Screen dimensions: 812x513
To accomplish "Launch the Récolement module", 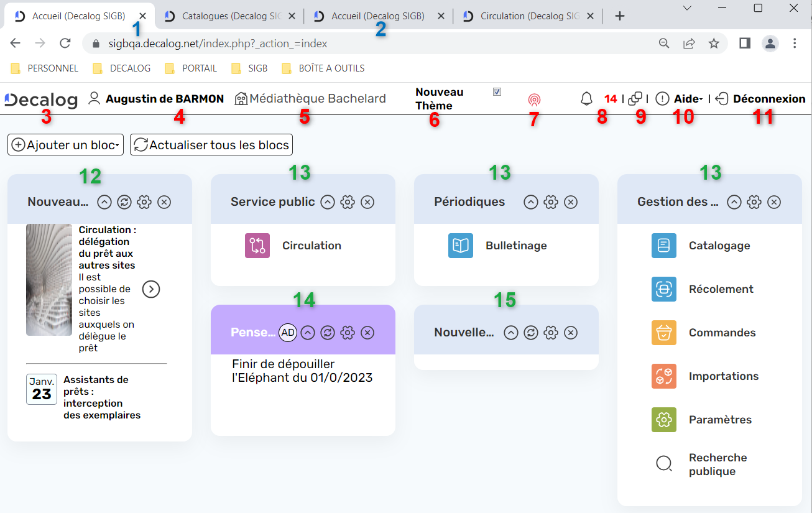I will pos(703,289).
